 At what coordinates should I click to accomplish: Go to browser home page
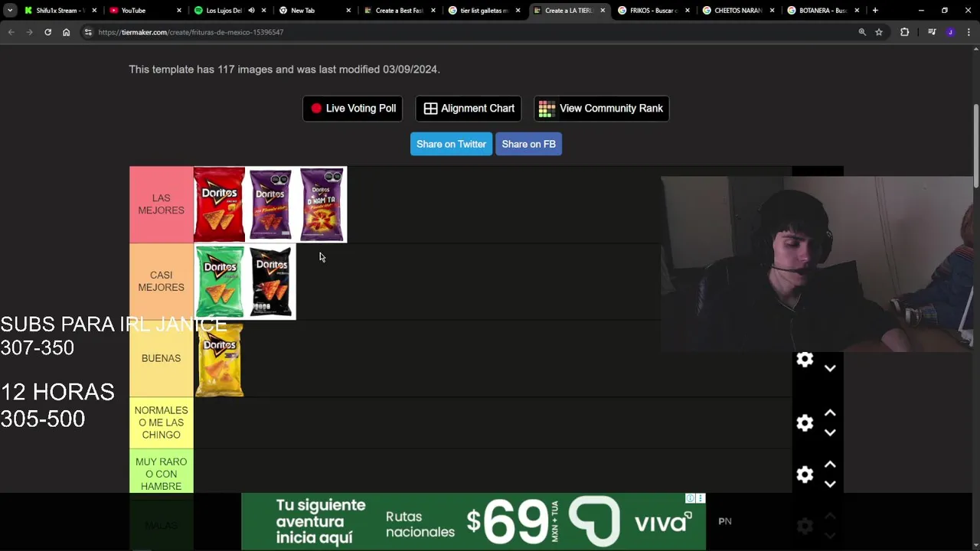click(x=66, y=32)
